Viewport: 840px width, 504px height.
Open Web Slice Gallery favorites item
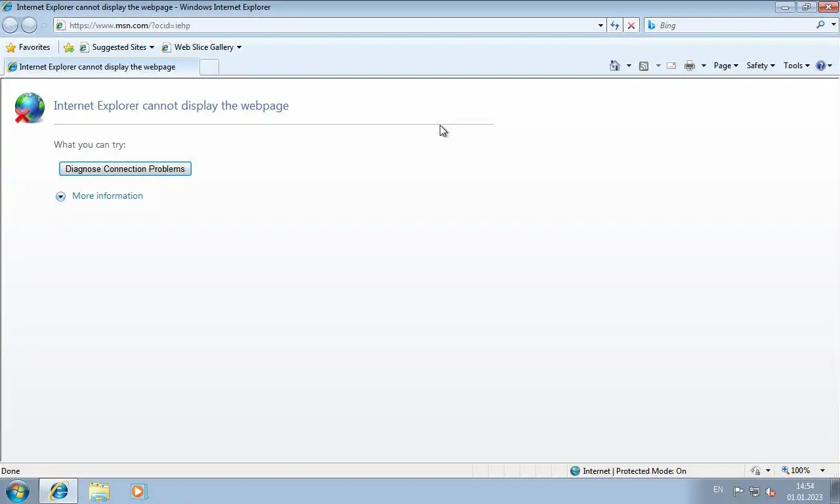click(x=201, y=47)
